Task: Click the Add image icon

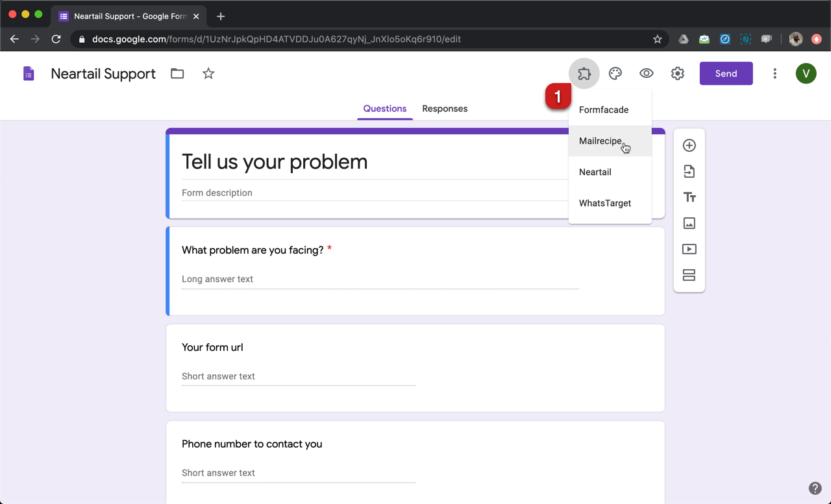Action: click(689, 223)
